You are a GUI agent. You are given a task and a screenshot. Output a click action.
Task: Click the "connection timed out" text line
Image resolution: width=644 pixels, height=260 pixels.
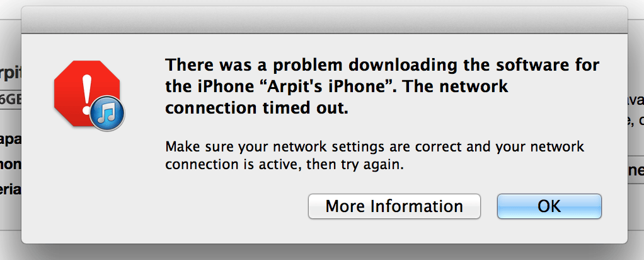(x=256, y=108)
